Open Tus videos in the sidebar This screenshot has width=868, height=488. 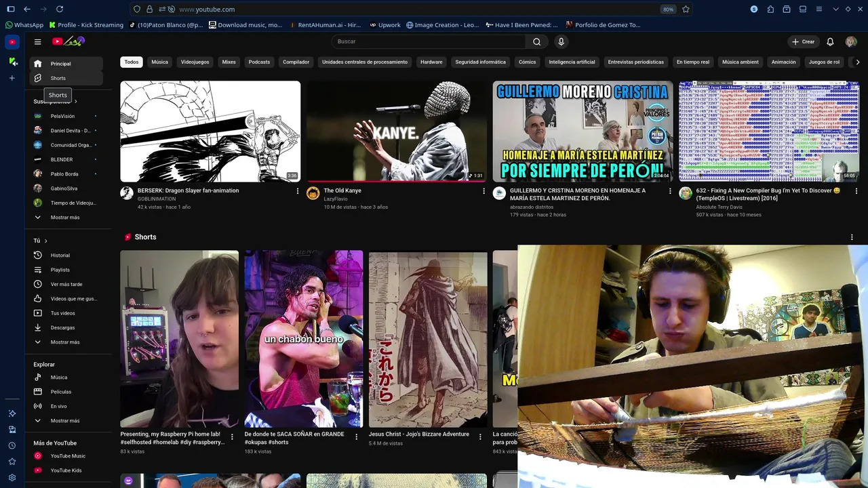coord(66,313)
